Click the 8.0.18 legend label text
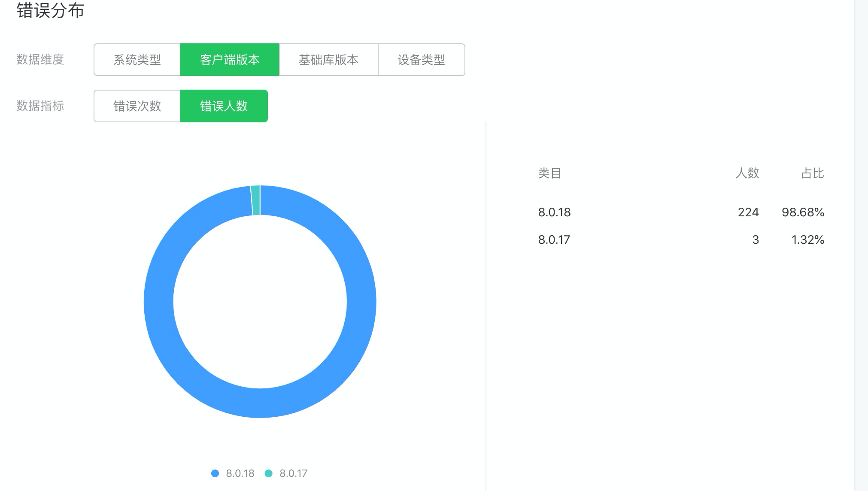868x491 pixels. [240, 473]
